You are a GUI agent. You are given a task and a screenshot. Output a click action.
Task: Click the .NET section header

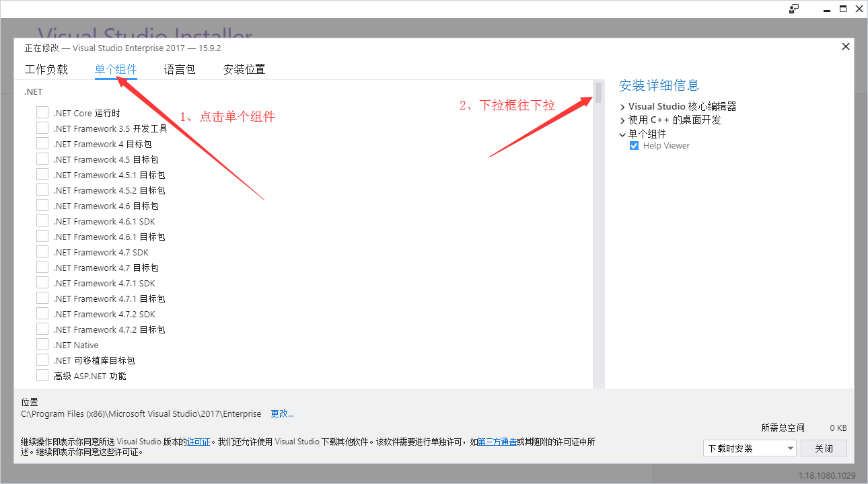pyautogui.click(x=34, y=91)
